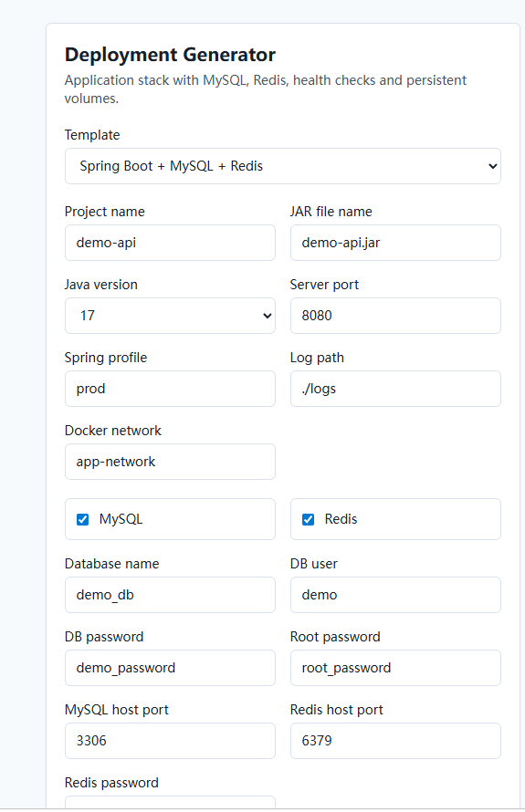Click the DB user input
The height and width of the screenshot is (812, 525).
395,595
